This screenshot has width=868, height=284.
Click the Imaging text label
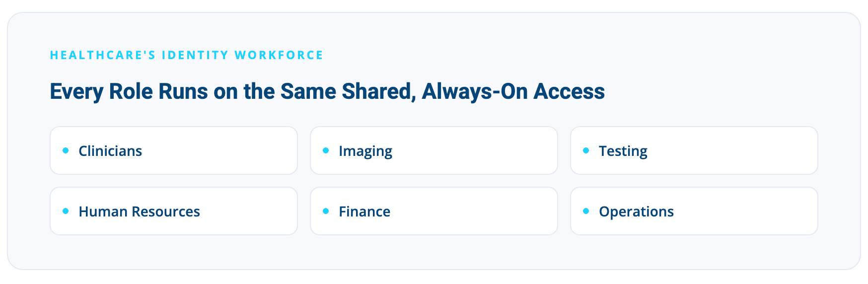[x=365, y=152]
